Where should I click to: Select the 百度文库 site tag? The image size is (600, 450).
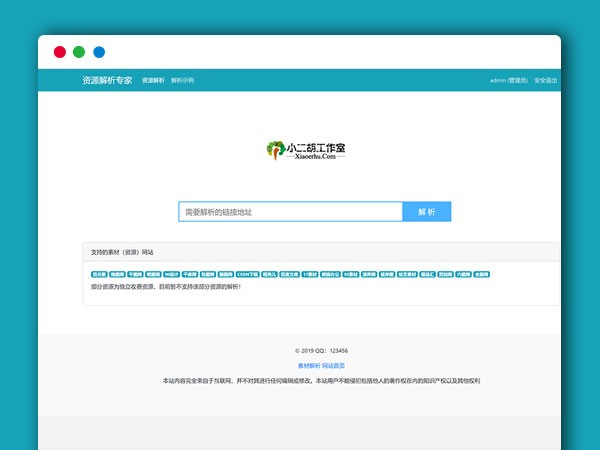pyautogui.click(x=290, y=274)
